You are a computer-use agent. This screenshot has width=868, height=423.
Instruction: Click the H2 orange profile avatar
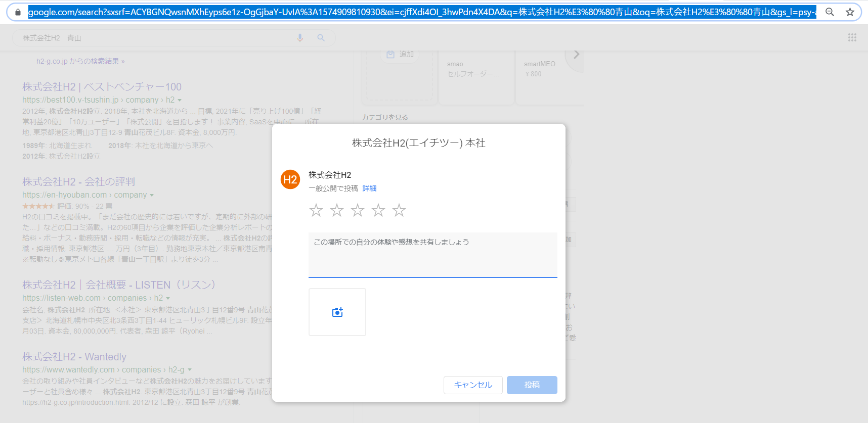pyautogui.click(x=290, y=179)
